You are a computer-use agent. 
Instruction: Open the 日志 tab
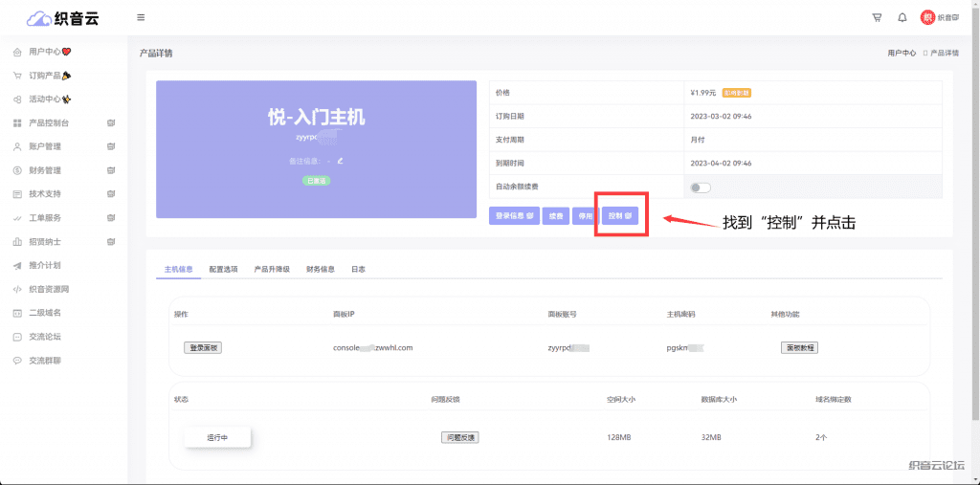pos(358,270)
